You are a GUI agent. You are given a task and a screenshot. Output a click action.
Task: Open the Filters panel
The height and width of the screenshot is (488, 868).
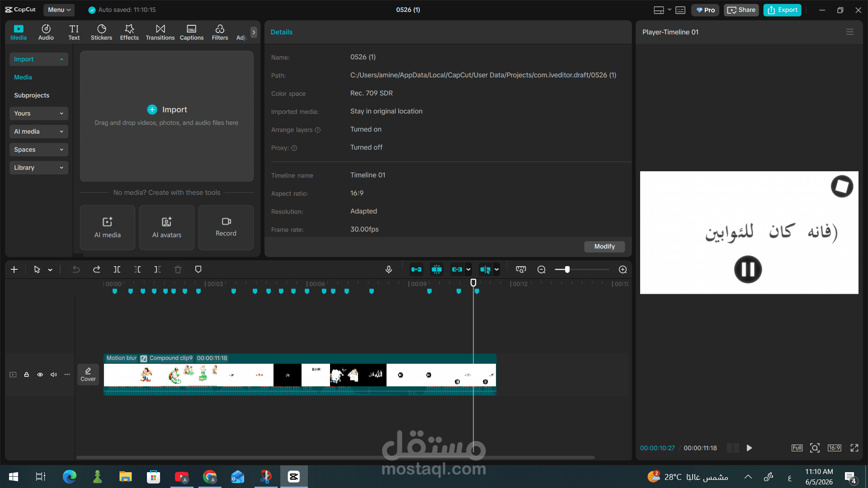(220, 32)
